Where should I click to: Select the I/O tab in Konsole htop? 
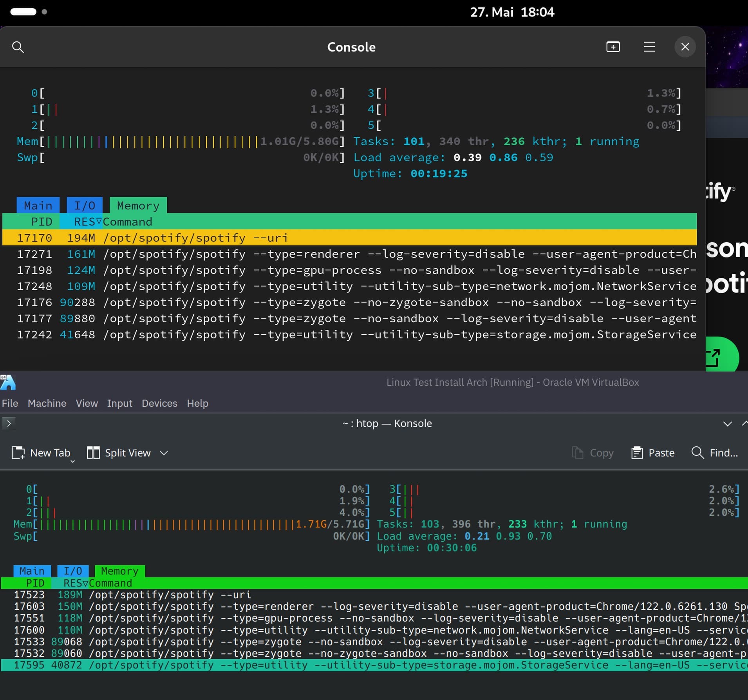point(73,571)
